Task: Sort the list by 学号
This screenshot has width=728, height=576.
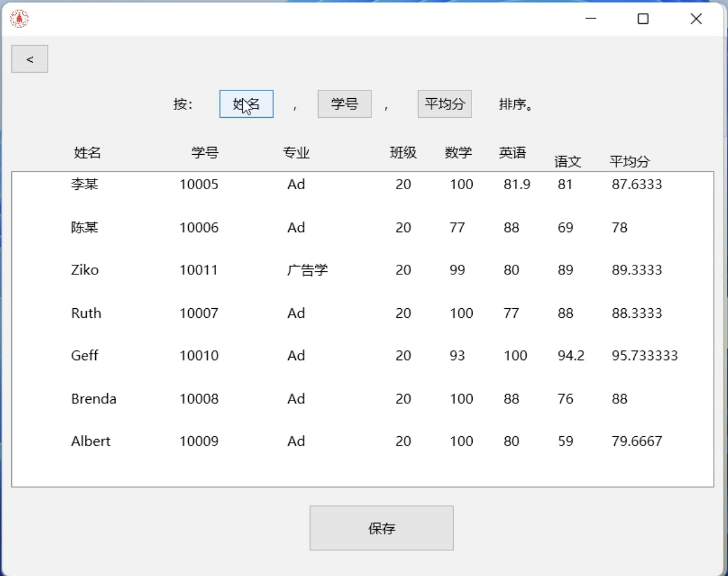Action: (344, 104)
